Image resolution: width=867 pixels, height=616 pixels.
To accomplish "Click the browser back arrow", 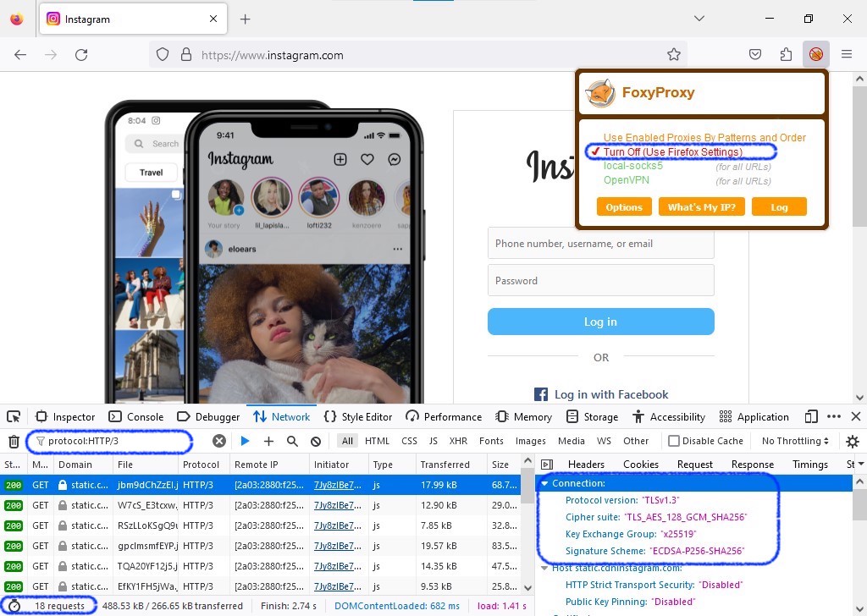I will point(20,55).
